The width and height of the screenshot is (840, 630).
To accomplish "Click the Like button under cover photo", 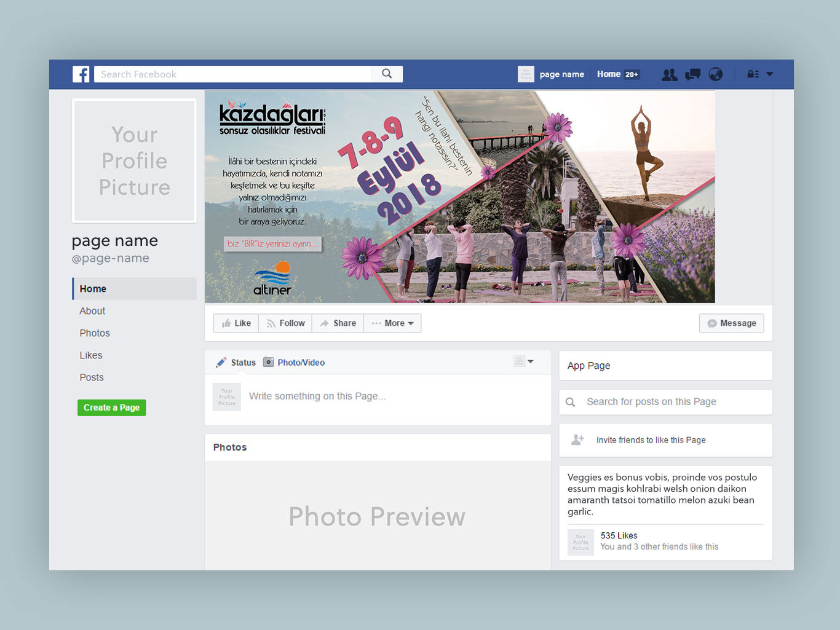I will pos(236,323).
